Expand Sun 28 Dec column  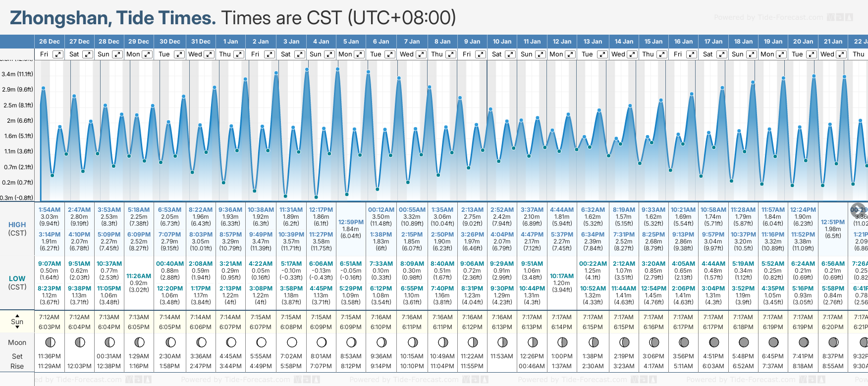point(117,54)
